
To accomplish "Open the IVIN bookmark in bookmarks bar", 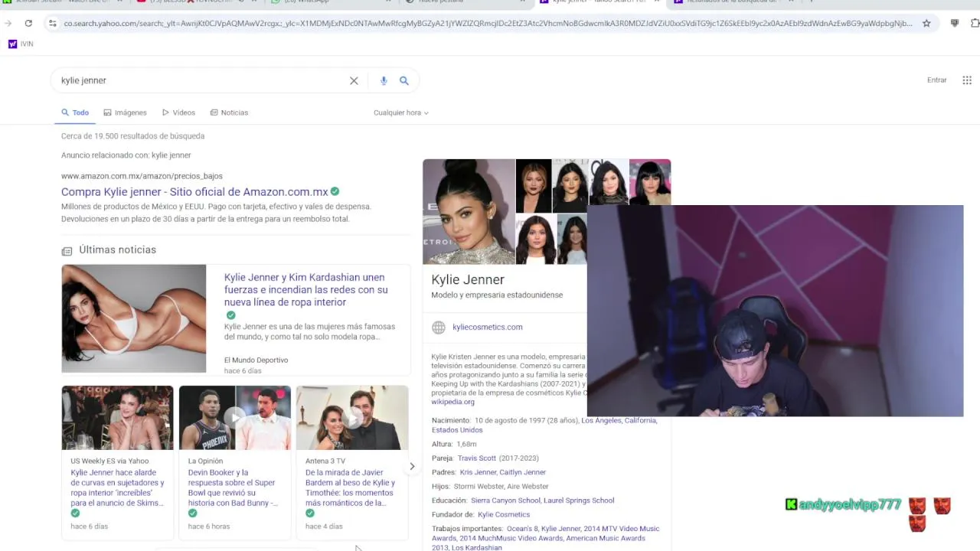I will click(x=21, y=44).
